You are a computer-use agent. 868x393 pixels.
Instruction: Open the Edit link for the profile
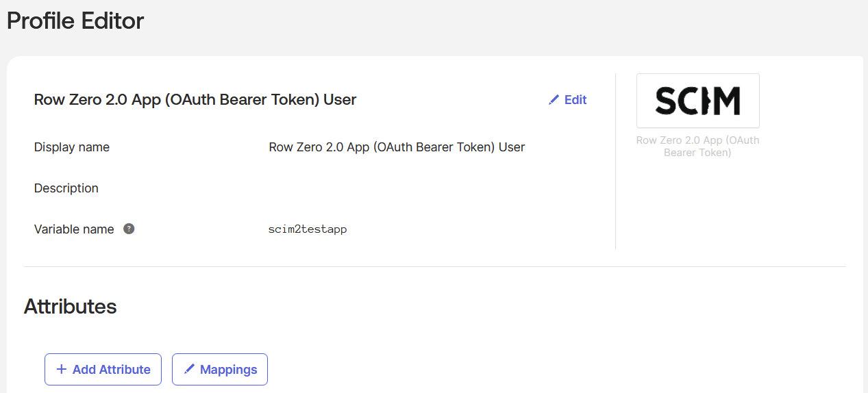[x=575, y=100]
